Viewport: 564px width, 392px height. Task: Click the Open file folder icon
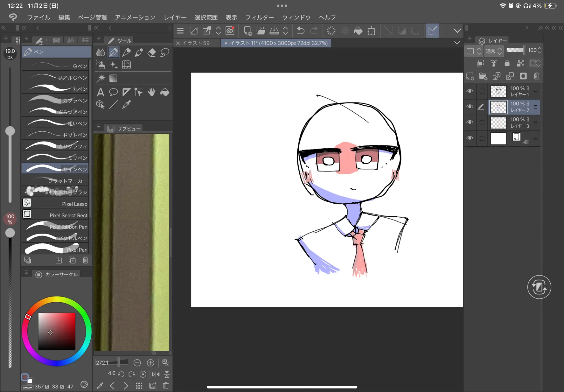click(x=261, y=31)
